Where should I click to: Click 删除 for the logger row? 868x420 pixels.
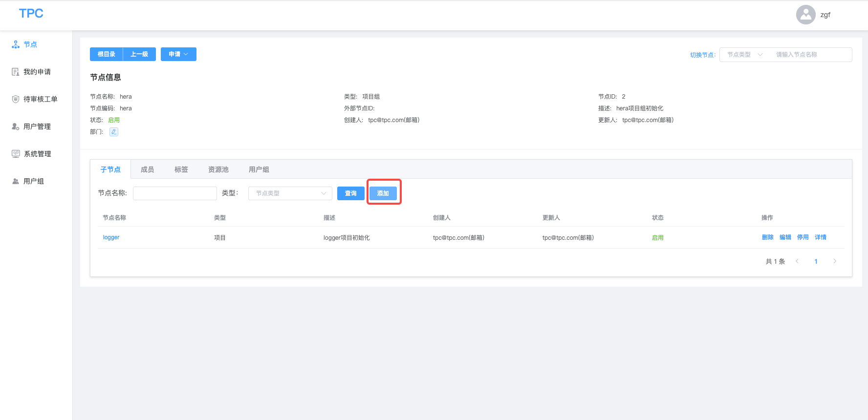click(767, 237)
